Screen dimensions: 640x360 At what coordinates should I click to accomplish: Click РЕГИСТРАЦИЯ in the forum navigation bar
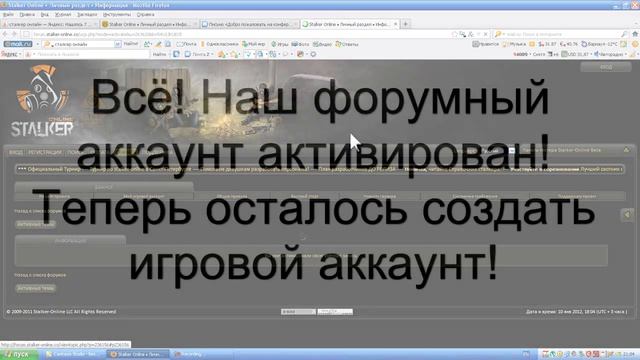coord(45,152)
